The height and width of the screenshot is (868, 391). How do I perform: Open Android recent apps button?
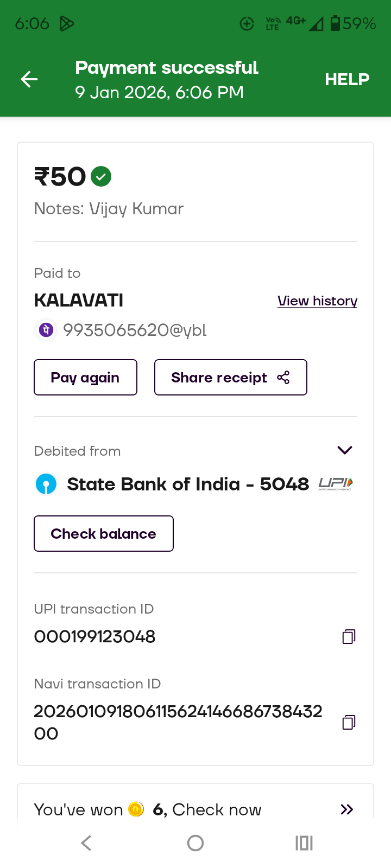click(304, 843)
